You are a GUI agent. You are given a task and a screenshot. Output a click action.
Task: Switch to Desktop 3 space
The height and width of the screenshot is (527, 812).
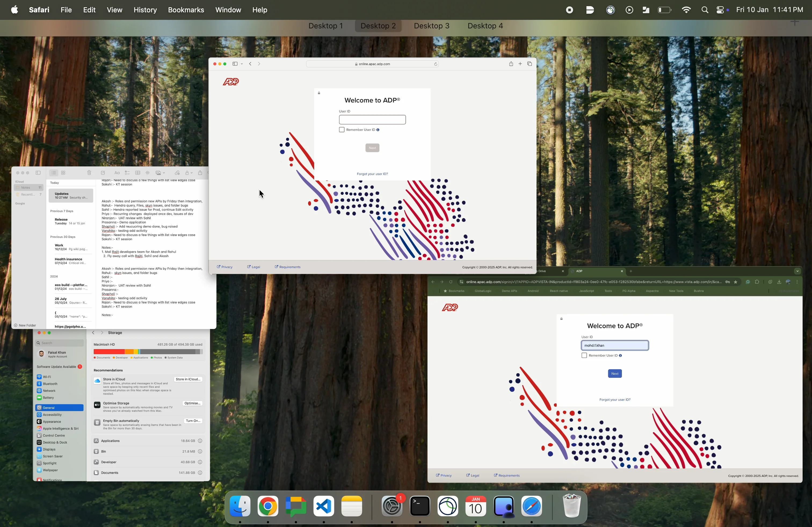[x=432, y=26]
